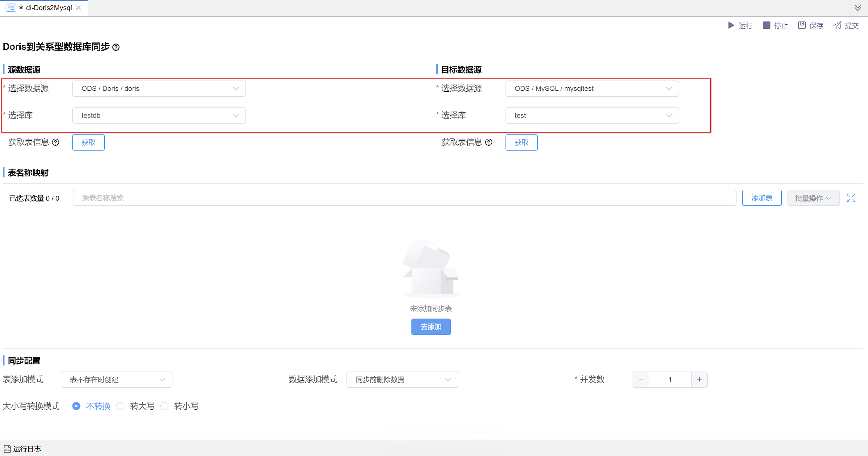Click the source 获取表信息 help icon
868x456 pixels.
[56, 142]
